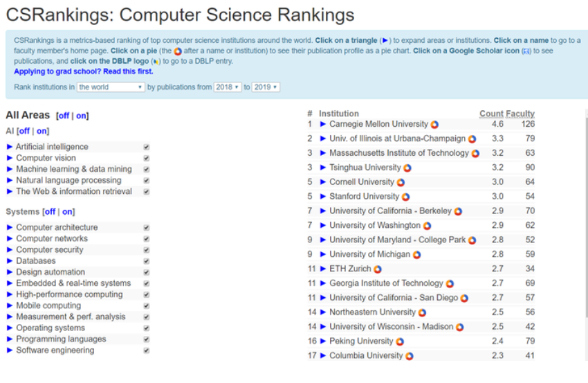
Task: Uncheck the Artificial intelligence checkbox
Action: click(x=146, y=147)
